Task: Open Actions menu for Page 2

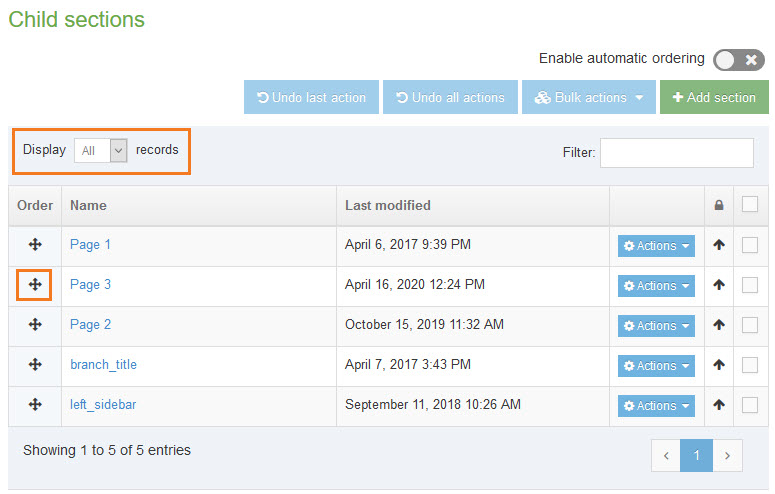Action: (656, 326)
